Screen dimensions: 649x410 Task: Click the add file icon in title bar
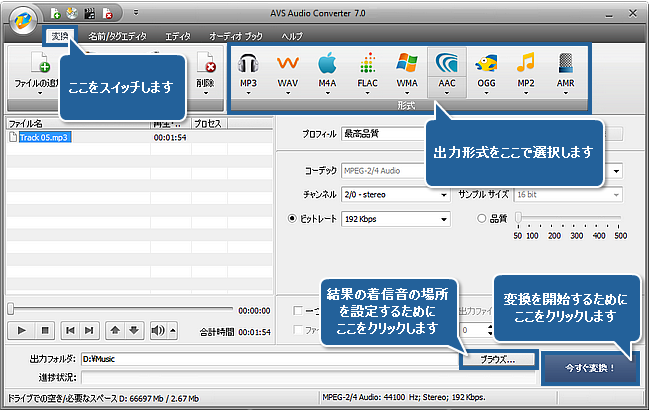pos(55,14)
